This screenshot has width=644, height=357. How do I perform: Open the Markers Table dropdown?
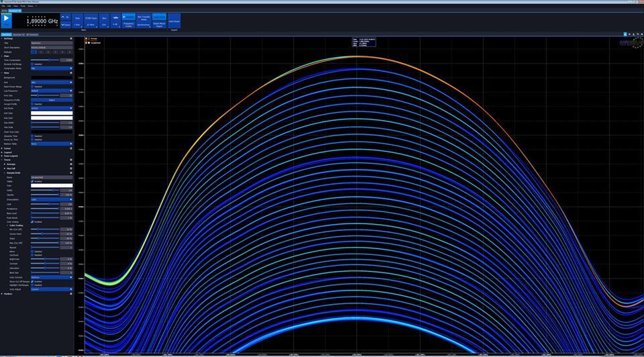point(52,144)
